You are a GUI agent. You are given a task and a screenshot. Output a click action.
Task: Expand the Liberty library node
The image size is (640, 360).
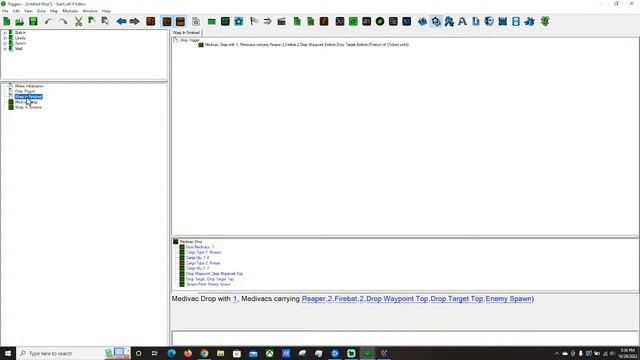pyautogui.click(x=5, y=38)
